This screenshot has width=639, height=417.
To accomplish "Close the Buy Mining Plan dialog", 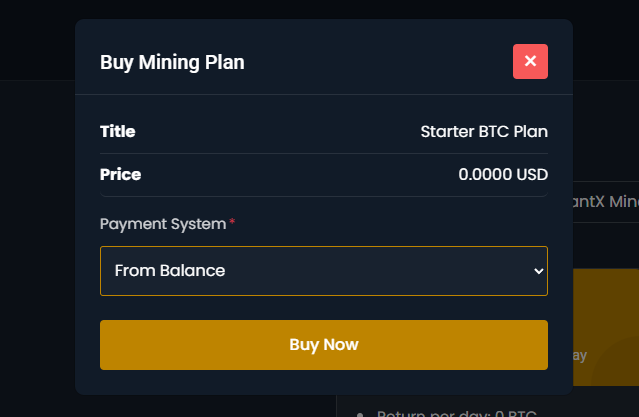I will [530, 62].
